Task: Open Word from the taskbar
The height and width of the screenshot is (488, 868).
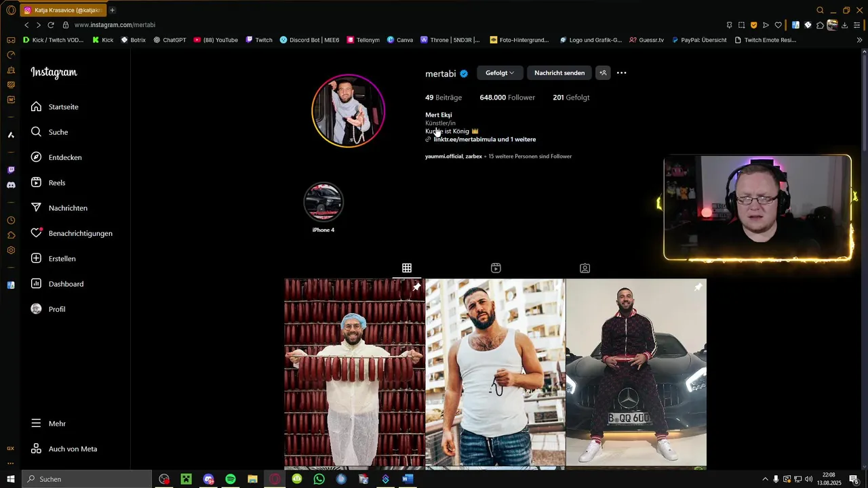Action: [x=408, y=479]
